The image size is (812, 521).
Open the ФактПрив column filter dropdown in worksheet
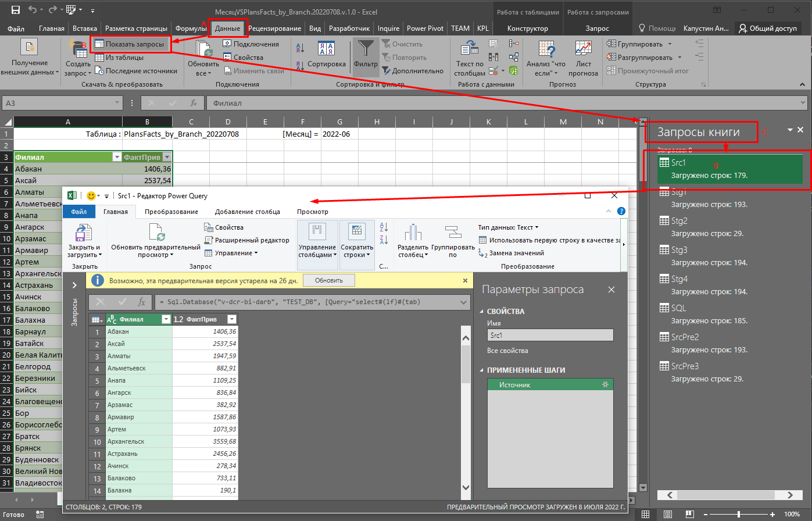pos(167,157)
